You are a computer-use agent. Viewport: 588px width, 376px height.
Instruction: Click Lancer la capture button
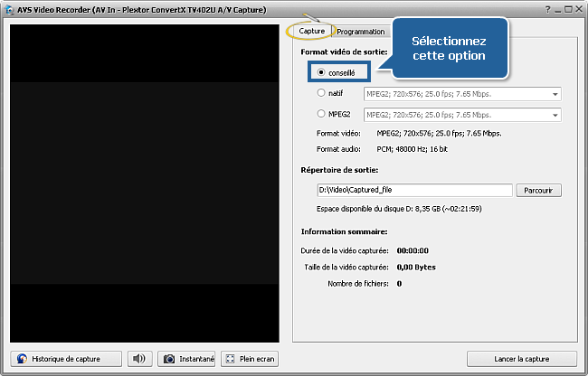(522, 359)
